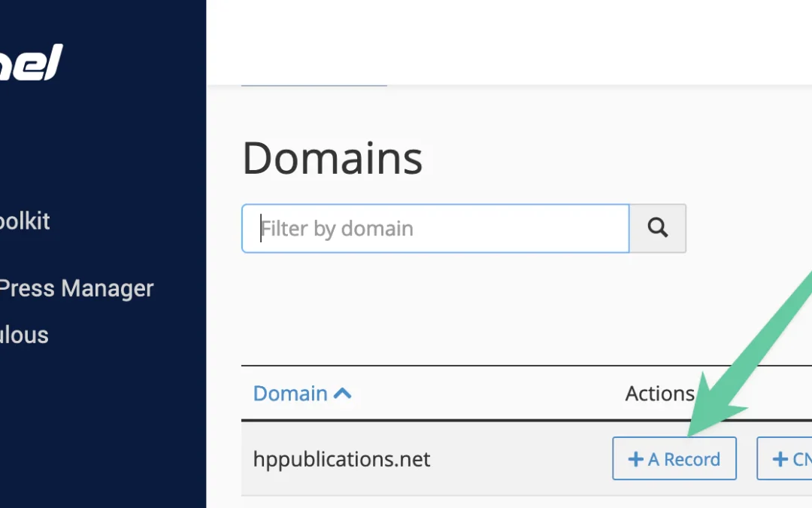The width and height of the screenshot is (812, 508).
Task: Open the WordPress Manager sidebar entry
Action: tap(76, 288)
